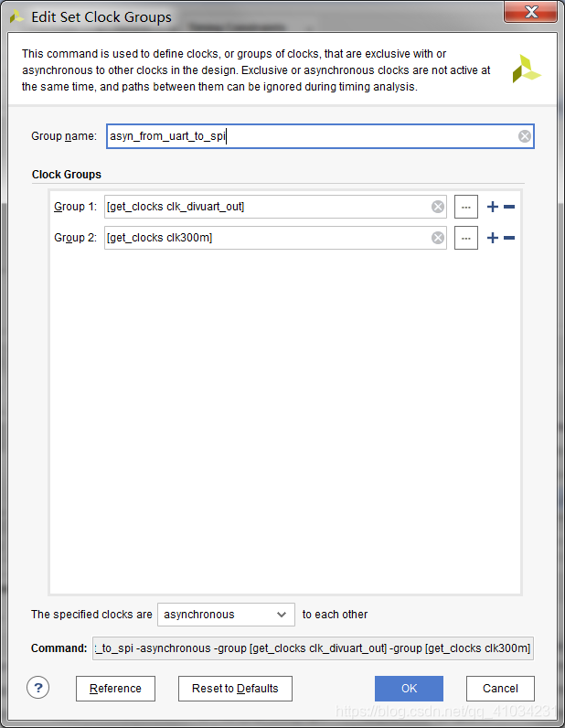Viewport: 565px width, 728px height.
Task: Clear the Group name field text
Action: pyautogui.click(x=525, y=136)
